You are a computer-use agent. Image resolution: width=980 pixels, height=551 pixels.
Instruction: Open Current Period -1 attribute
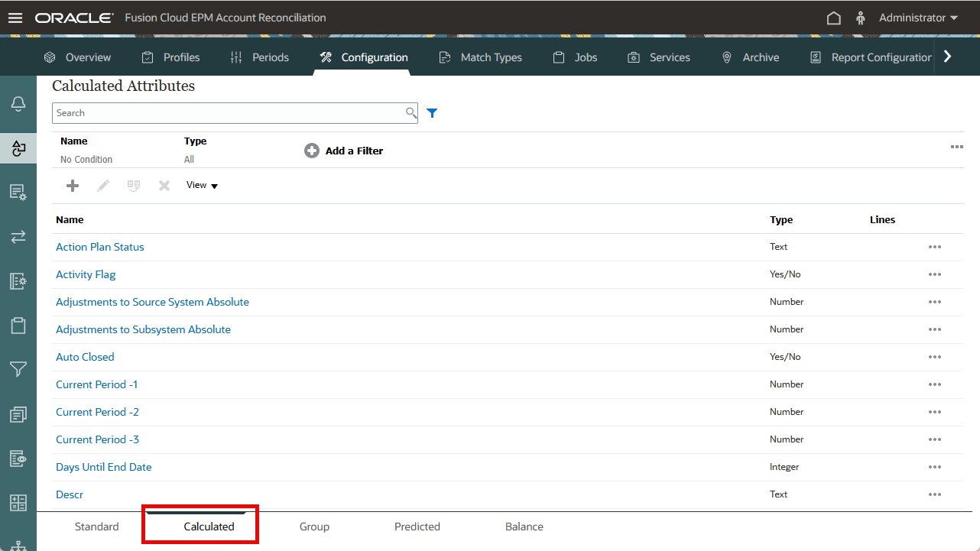(97, 384)
